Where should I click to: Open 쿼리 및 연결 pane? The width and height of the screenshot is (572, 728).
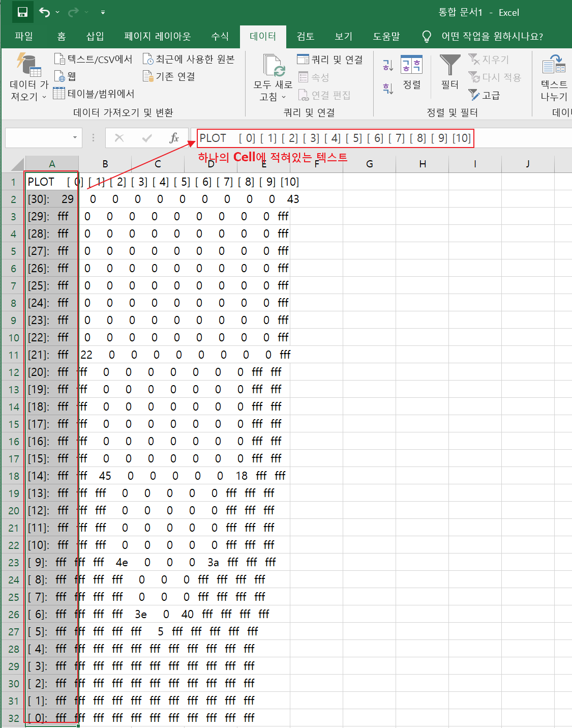click(330, 59)
